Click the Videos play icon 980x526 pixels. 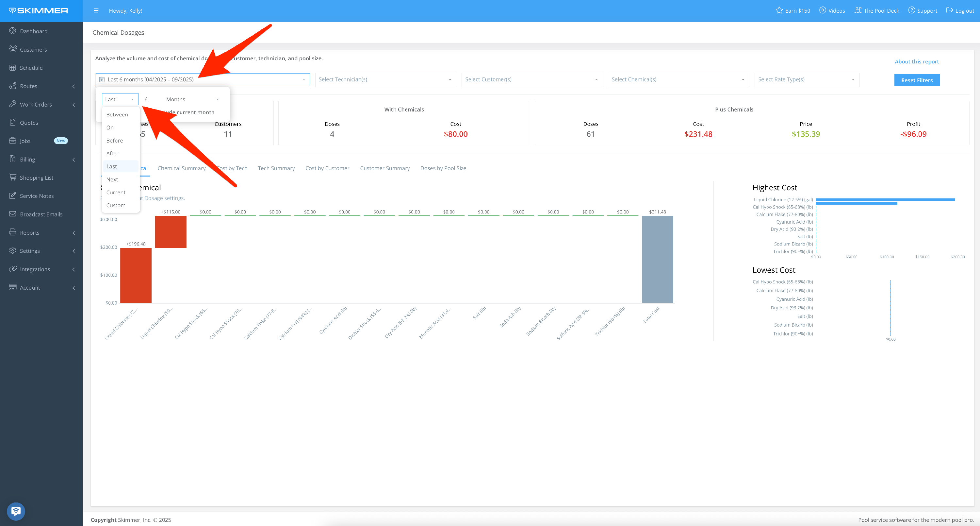click(x=823, y=10)
